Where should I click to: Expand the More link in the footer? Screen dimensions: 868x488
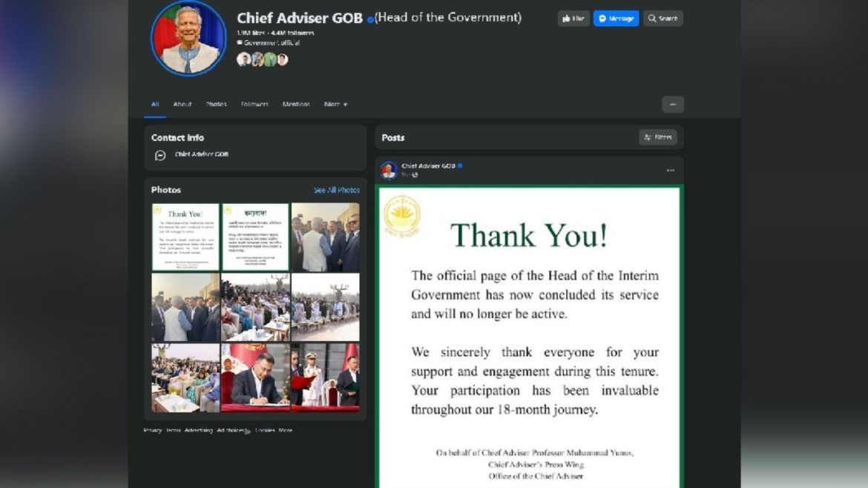pos(286,430)
